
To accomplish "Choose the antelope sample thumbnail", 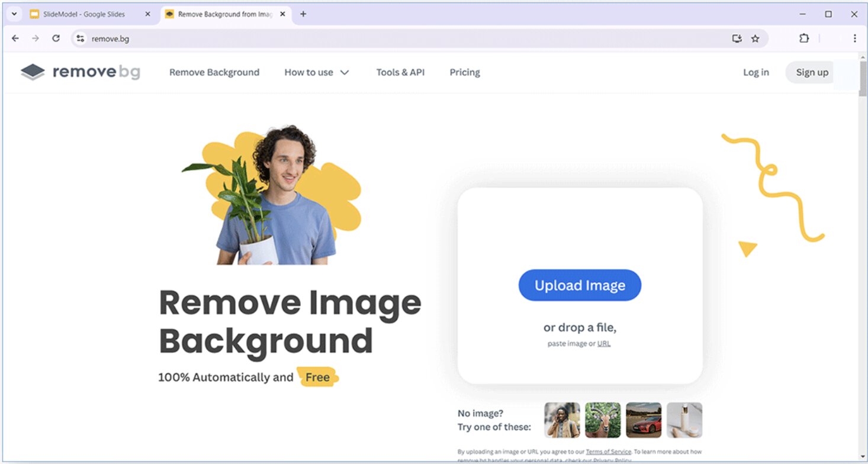I will click(603, 420).
